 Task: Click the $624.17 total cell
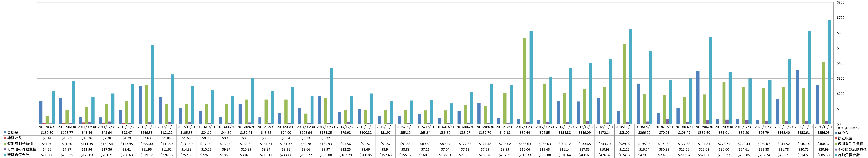[x=625, y=155]
